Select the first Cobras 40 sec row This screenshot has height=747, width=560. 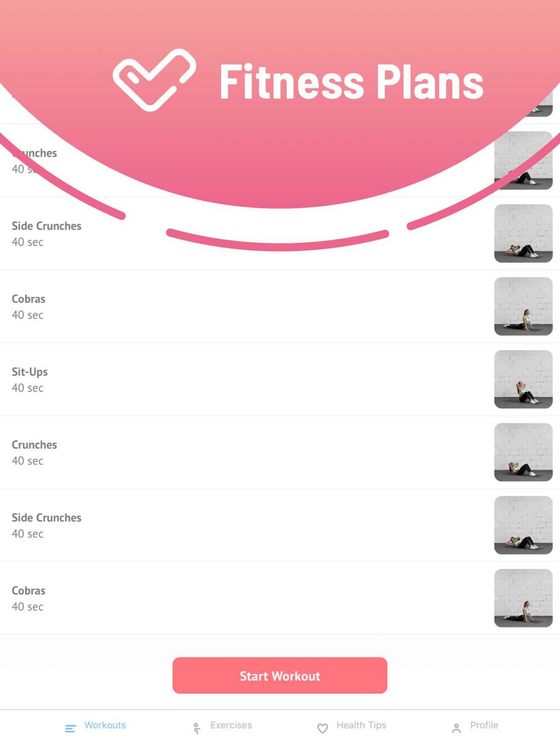(x=280, y=306)
